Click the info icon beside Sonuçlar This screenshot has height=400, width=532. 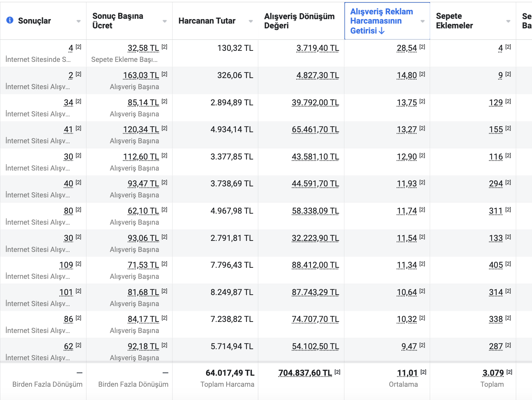[10, 20]
